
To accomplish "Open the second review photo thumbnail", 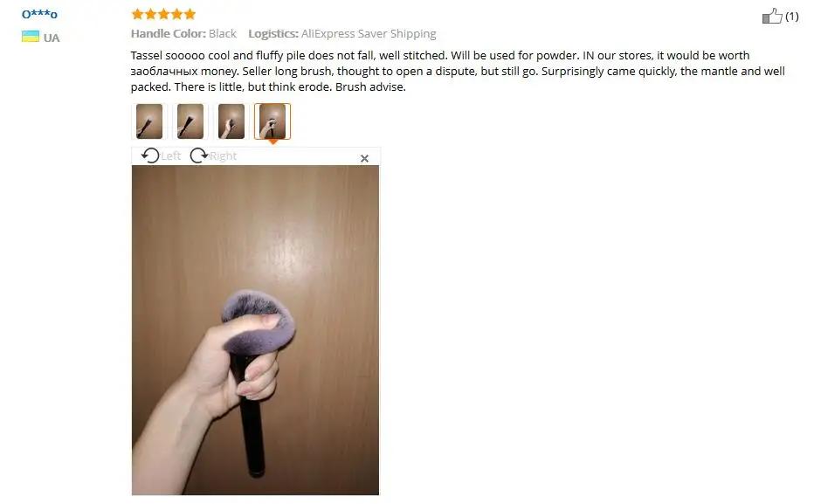I will [190, 121].
